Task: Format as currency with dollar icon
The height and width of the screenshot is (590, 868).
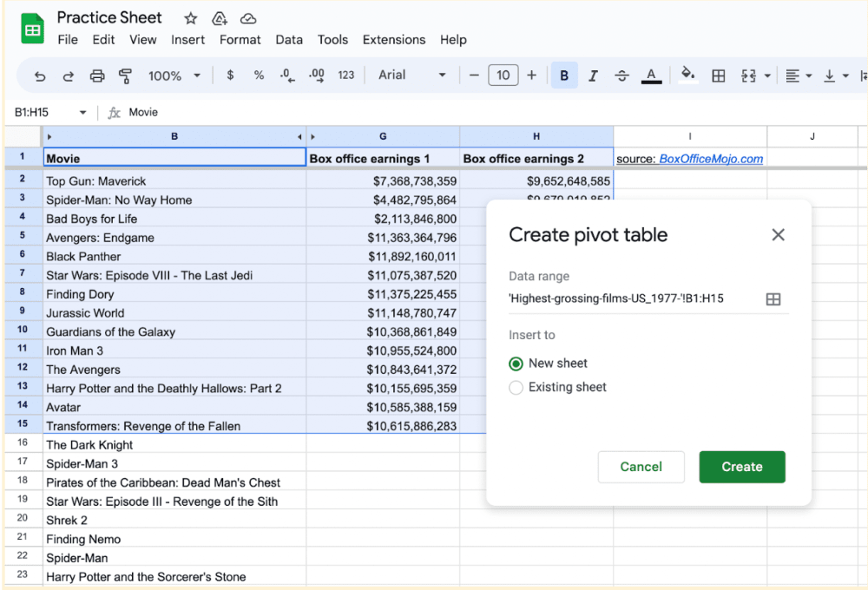Action: [230, 75]
